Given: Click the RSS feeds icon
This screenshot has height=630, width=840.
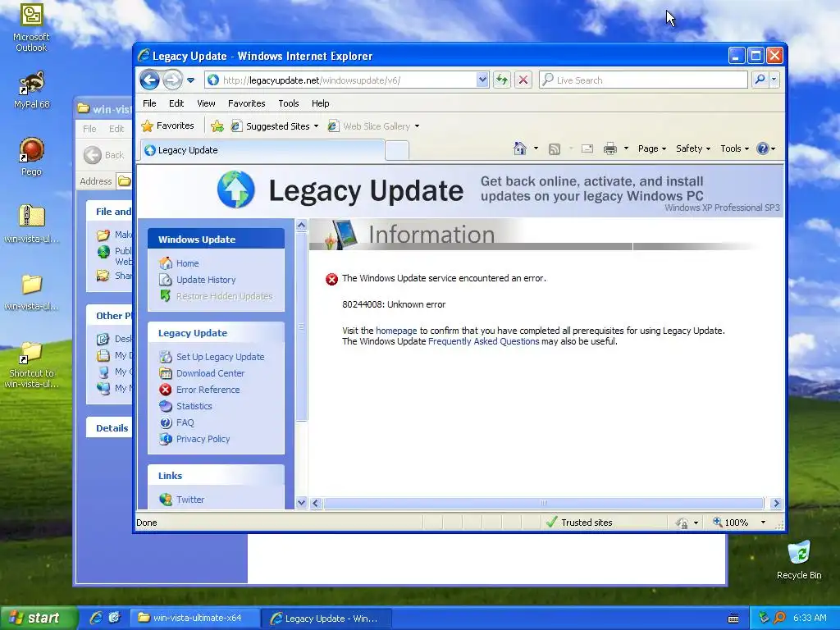Looking at the screenshot, I should [x=555, y=149].
